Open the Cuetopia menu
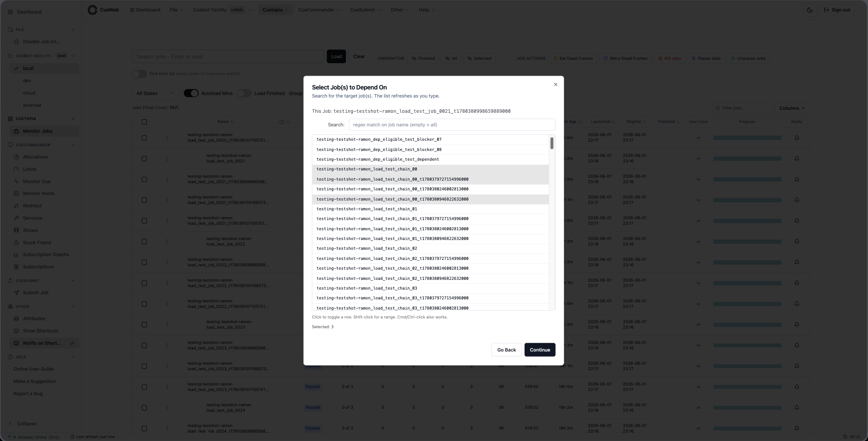Viewport: 868px width, 441px height. point(275,10)
